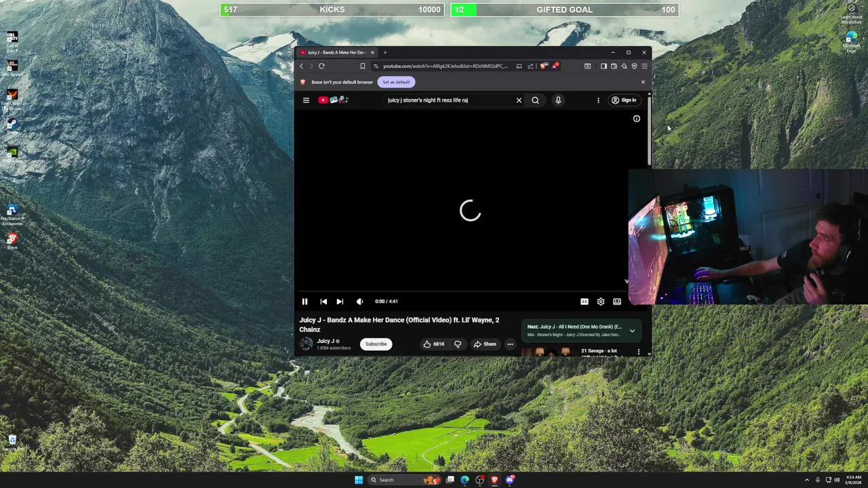Open Brave Leo AI icon
Screen dimensions: 868x488
(x=624, y=66)
